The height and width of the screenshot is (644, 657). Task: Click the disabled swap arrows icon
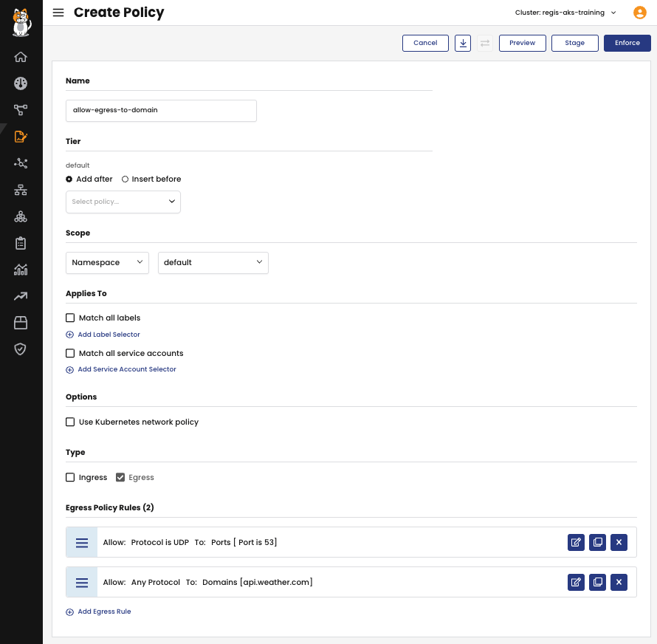[485, 43]
